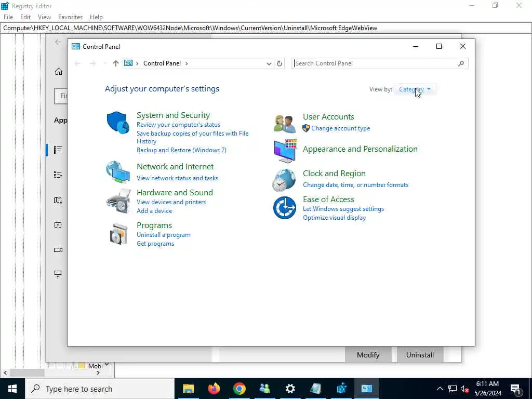Click Change date, time, or number formats
Screen dimensions: 532x399
355,185
